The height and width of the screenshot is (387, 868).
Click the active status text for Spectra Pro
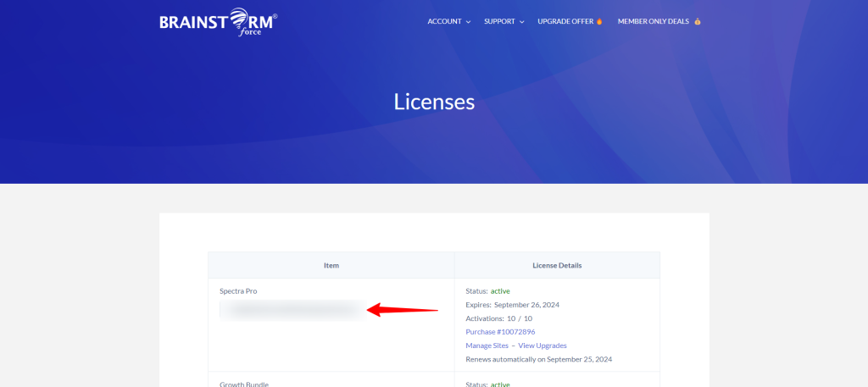tap(500, 290)
